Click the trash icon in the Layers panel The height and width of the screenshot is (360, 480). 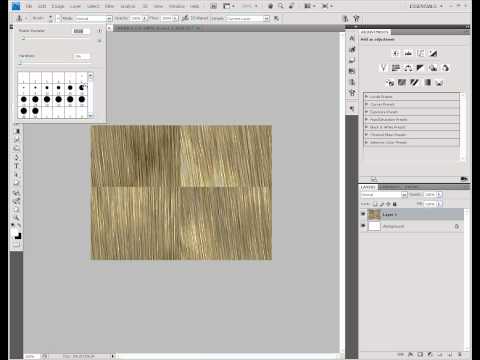(x=460, y=355)
